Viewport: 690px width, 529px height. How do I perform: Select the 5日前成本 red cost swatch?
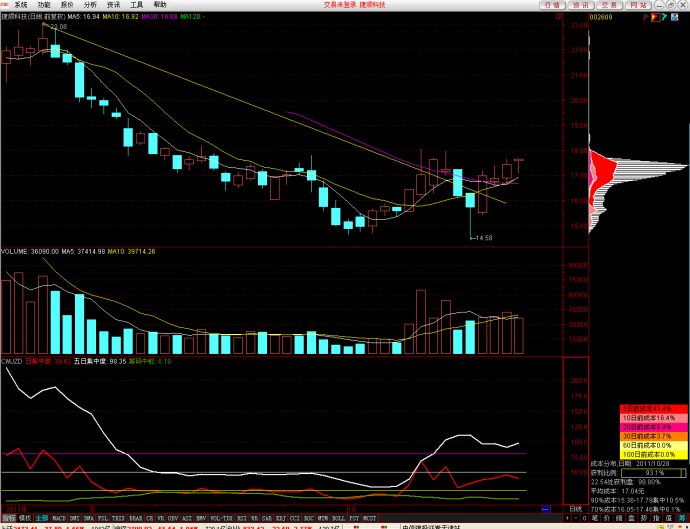point(648,409)
